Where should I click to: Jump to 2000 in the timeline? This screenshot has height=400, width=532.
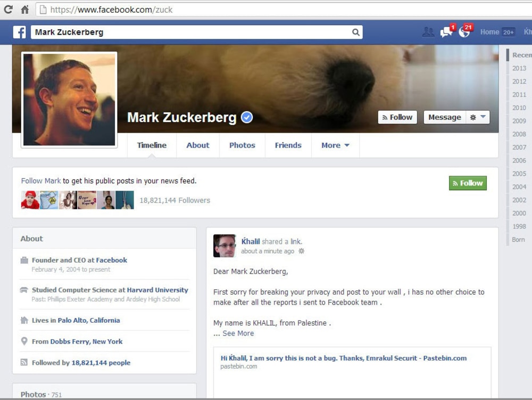(519, 213)
